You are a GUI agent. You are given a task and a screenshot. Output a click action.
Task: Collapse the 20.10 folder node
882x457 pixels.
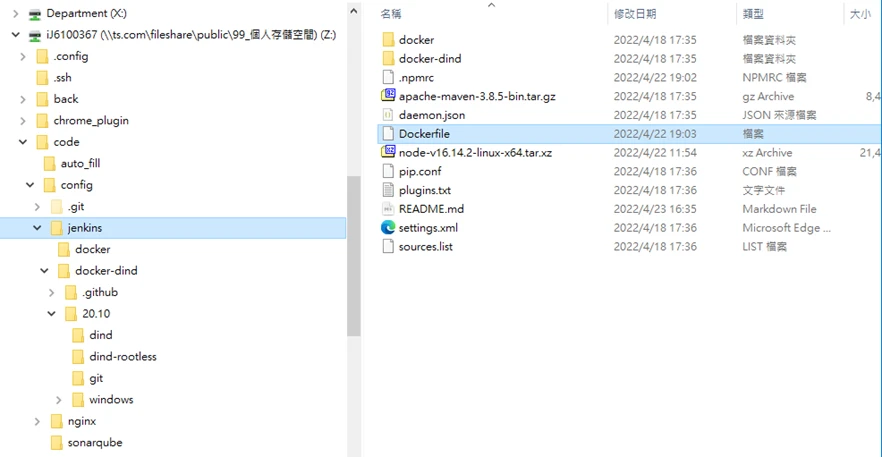click(x=52, y=313)
